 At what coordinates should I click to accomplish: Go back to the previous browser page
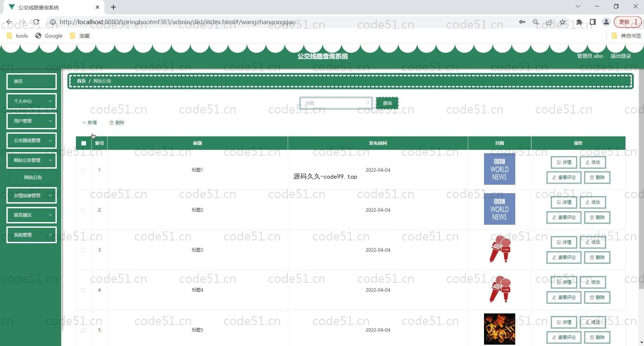click(9, 22)
